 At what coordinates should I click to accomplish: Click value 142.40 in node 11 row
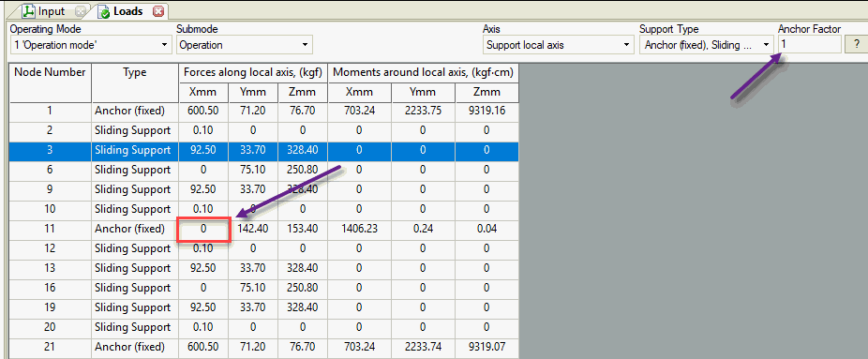click(253, 229)
